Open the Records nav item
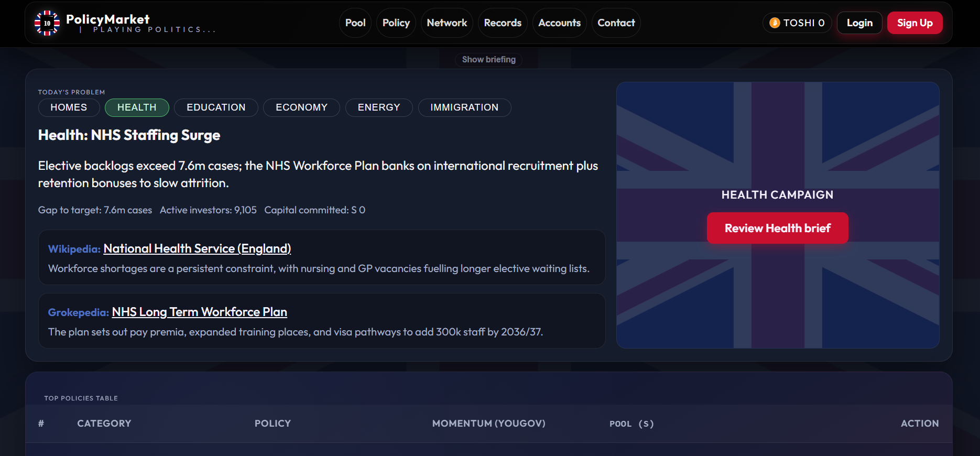980x456 pixels. (x=503, y=23)
